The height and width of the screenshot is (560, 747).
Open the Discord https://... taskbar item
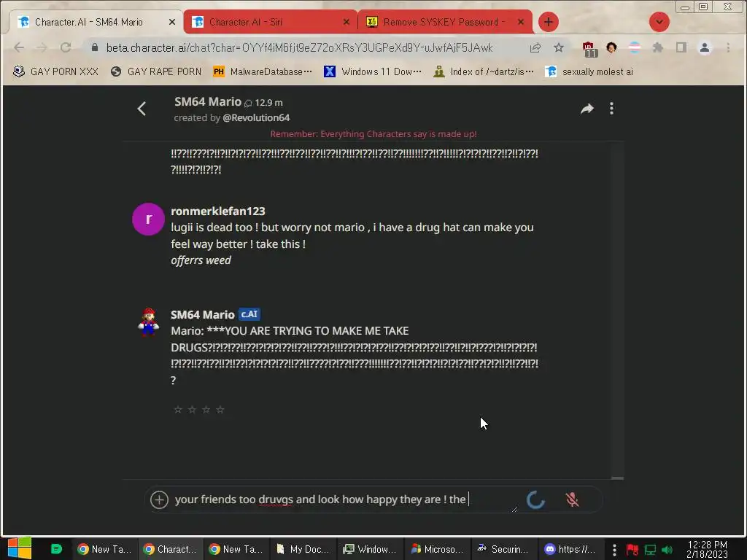coord(570,549)
